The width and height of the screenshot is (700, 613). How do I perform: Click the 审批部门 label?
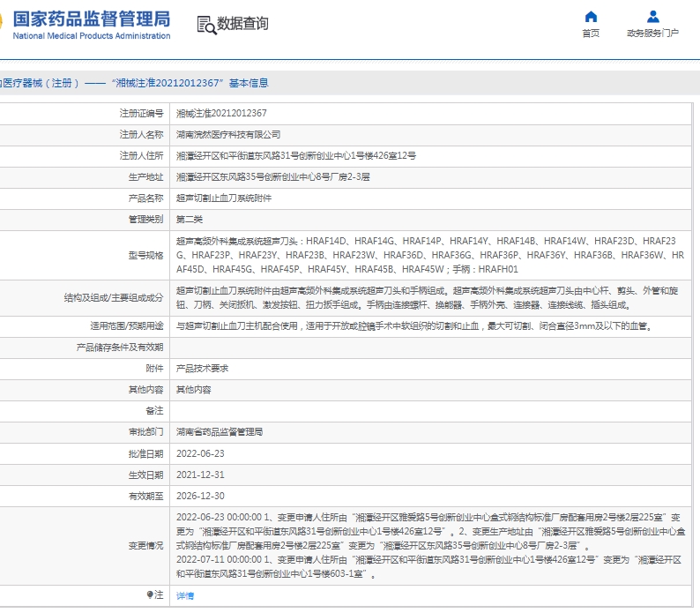click(x=146, y=432)
